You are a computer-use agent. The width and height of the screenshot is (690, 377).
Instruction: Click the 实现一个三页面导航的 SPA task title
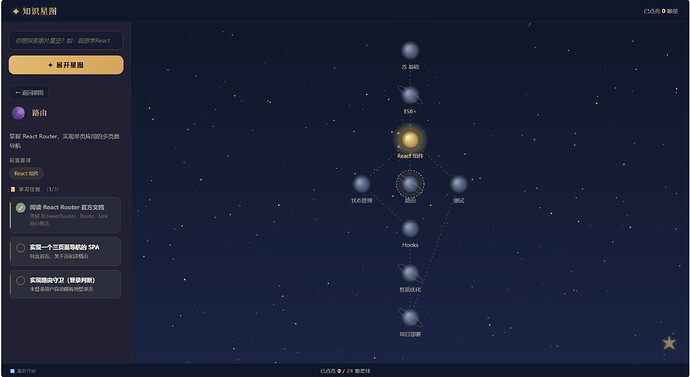pos(65,247)
